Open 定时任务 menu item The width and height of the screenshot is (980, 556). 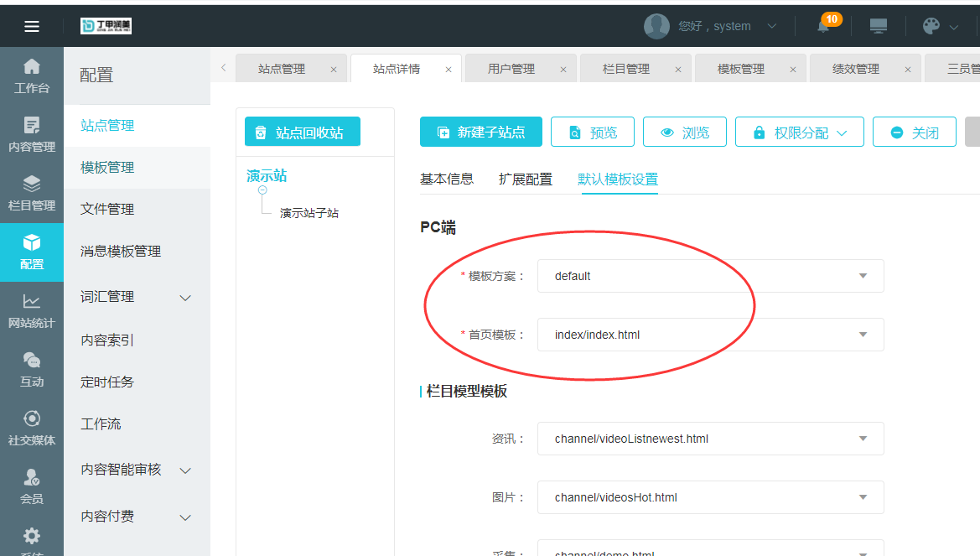[x=107, y=382]
